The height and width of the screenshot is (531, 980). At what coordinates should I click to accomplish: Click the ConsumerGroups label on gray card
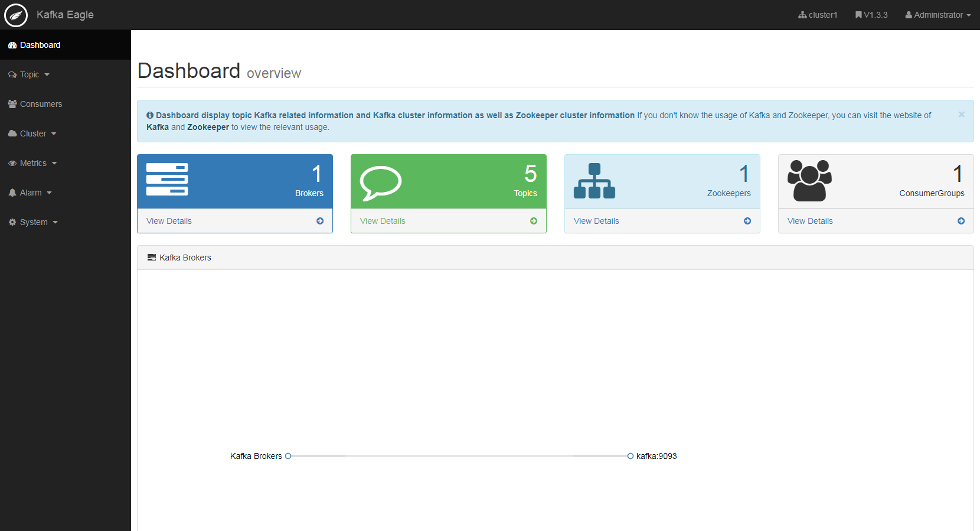point(932,193)
